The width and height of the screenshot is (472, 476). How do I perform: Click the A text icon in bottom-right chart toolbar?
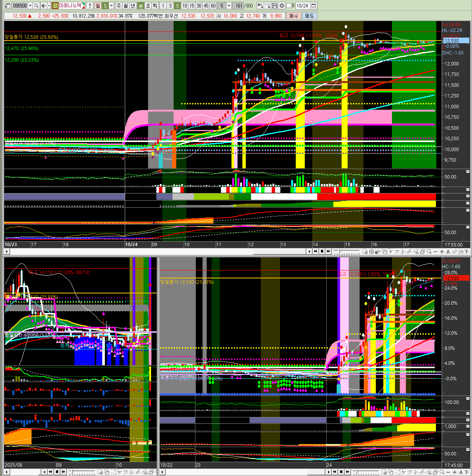[461, 472]
